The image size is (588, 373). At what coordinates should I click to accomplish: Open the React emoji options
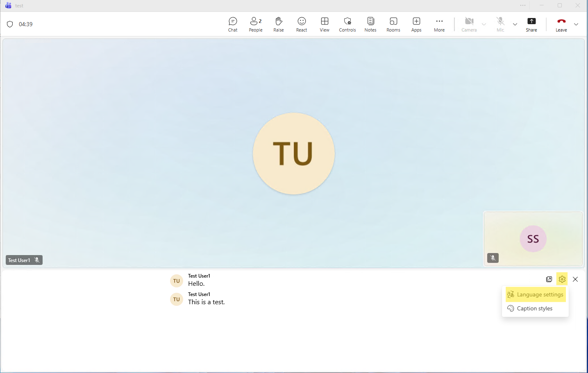(302, 24)
